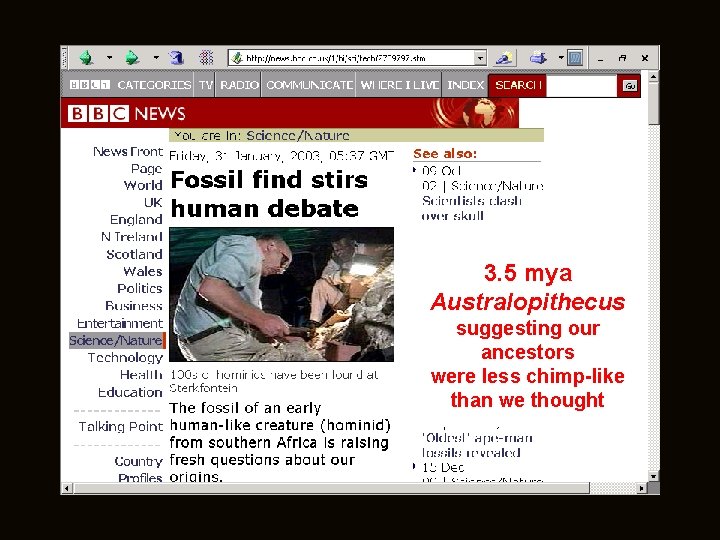The height and width of the screenshot is (540, 720).
Task: Open the TV menu item
Action: [206, 85]
